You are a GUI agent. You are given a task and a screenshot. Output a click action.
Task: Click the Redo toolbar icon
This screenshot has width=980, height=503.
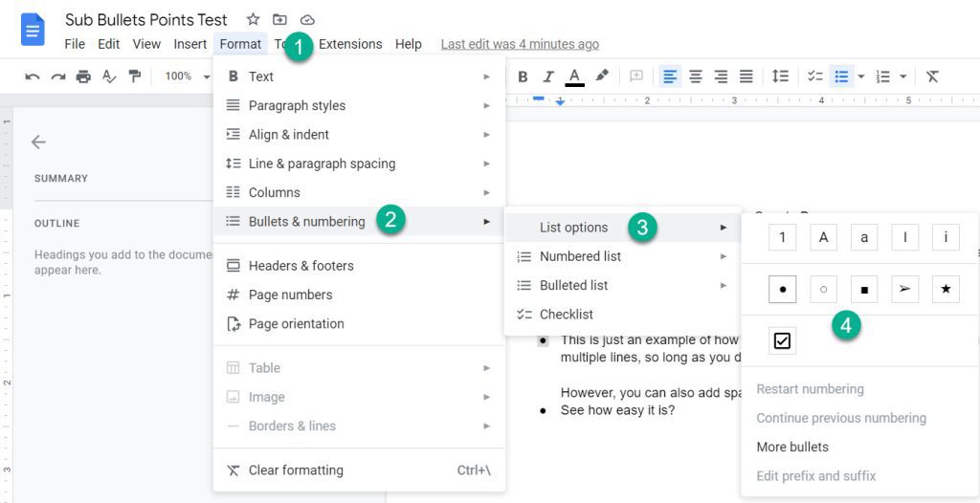(58, 77)
